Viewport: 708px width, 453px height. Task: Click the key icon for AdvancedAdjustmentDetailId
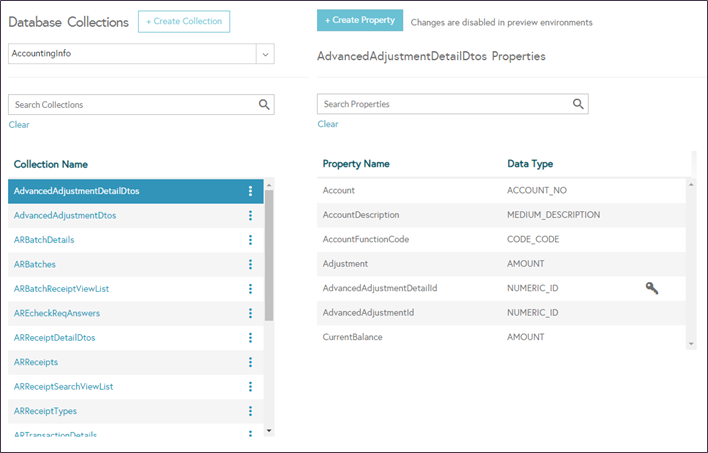click(652, 288)
